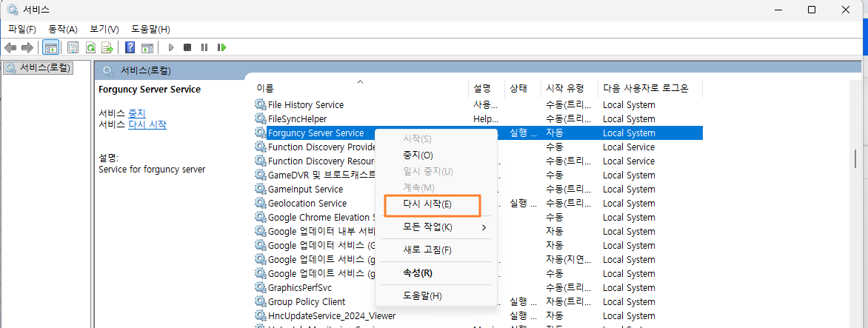The image size is (868, 328).
Task: Toggle the show/hide action pane icon
Action: [147, 47]
